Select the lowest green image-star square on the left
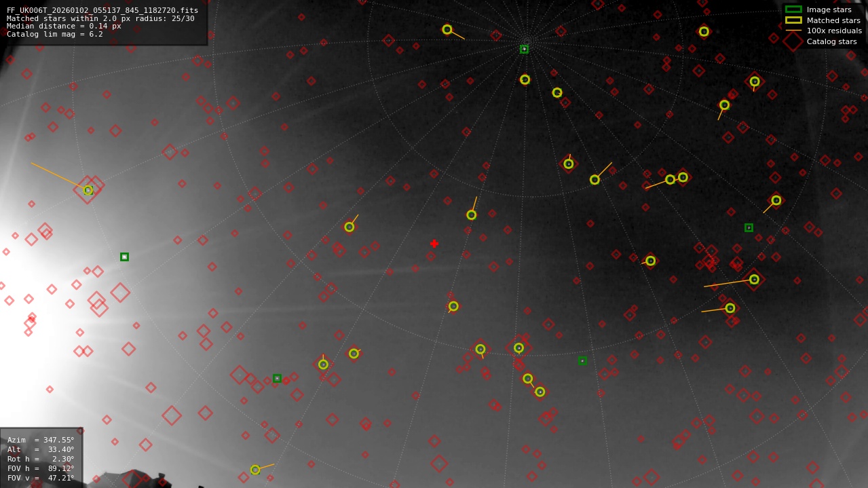Screen dimensions: 868x488 [x=277, y=378]
